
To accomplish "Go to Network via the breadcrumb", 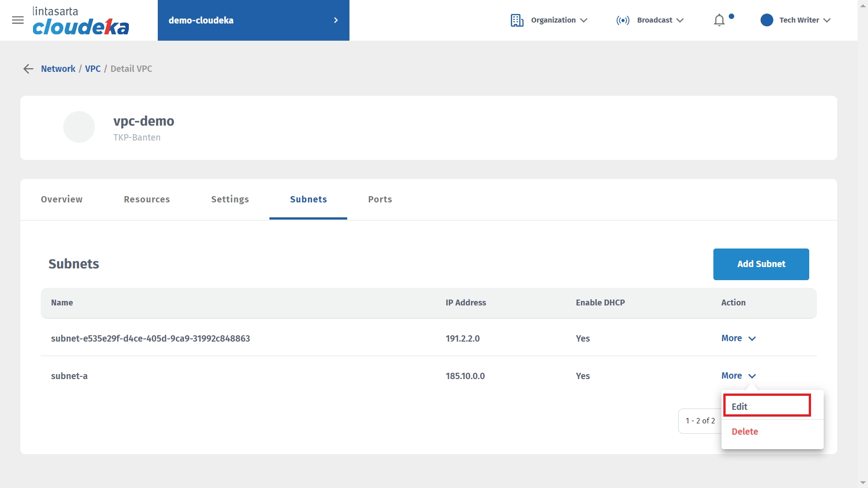I will click(58, 69).
